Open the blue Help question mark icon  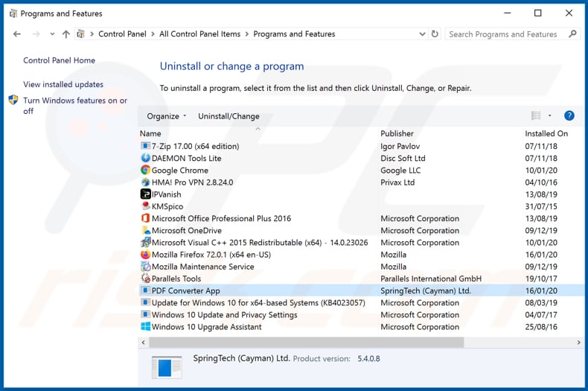coord(569,115)
